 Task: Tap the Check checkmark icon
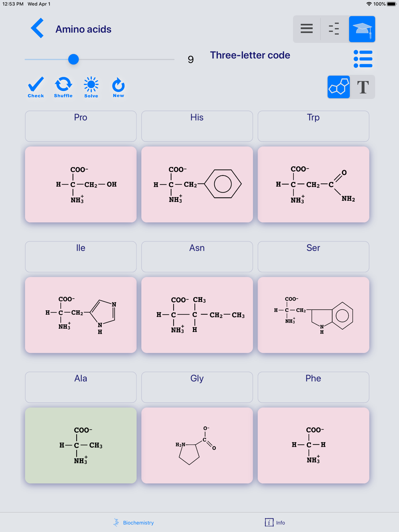36,87
